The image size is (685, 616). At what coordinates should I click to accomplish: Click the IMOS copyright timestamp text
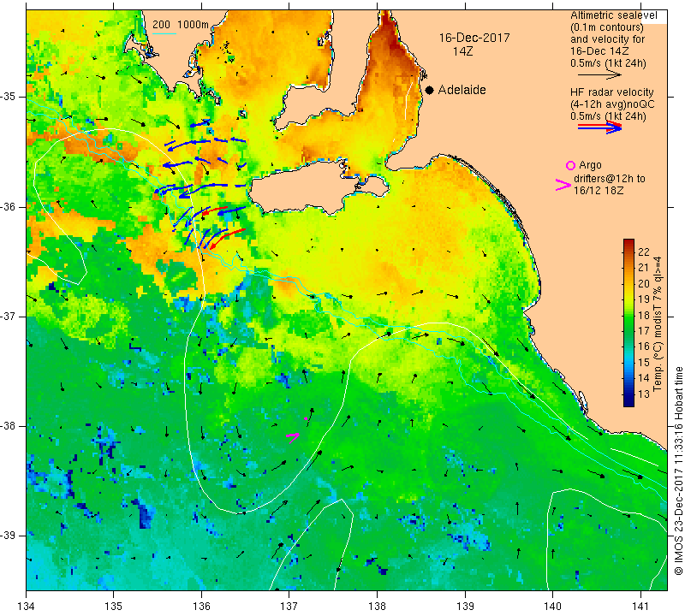click(x=678, y=471)
